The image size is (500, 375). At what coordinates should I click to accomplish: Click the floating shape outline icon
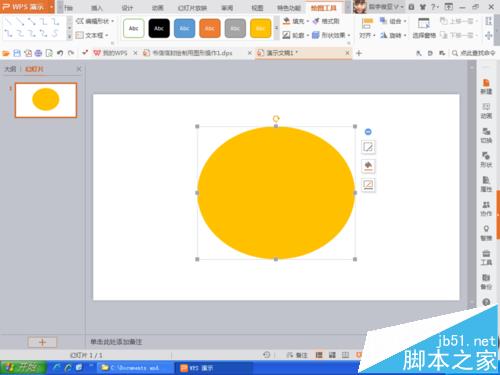pyautogui.click(x=368, y=185)
